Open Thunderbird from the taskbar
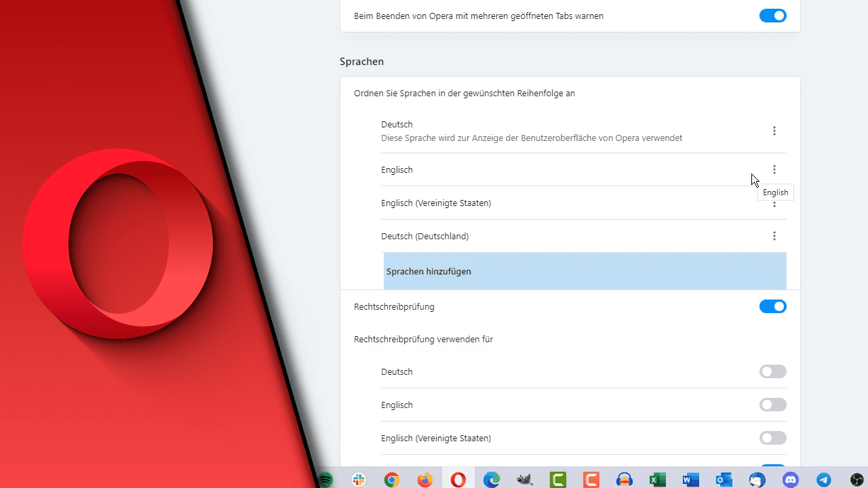The width and height of the screenshot is (868, 488). pos(757,480)
